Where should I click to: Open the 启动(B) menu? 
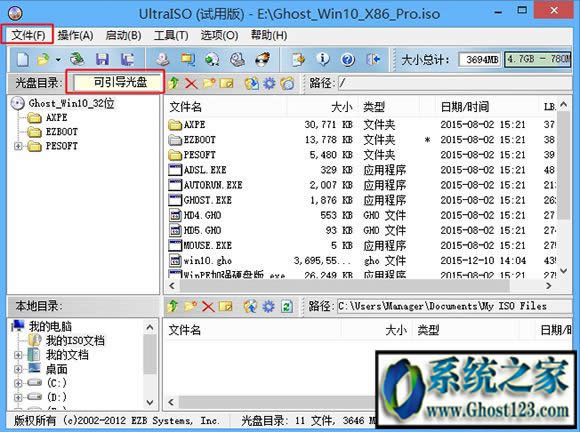click(123, 35)
